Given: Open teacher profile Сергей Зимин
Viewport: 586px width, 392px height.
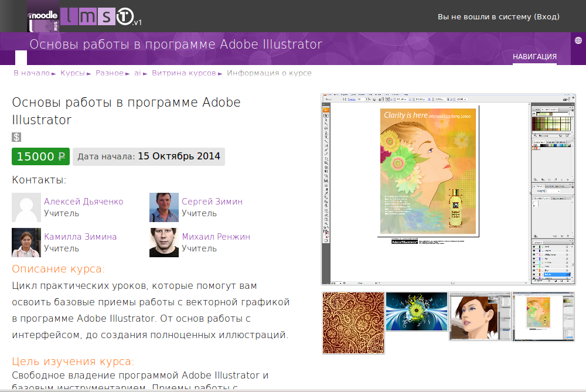Looking at the screenshot, I should (x=212, y=202).
